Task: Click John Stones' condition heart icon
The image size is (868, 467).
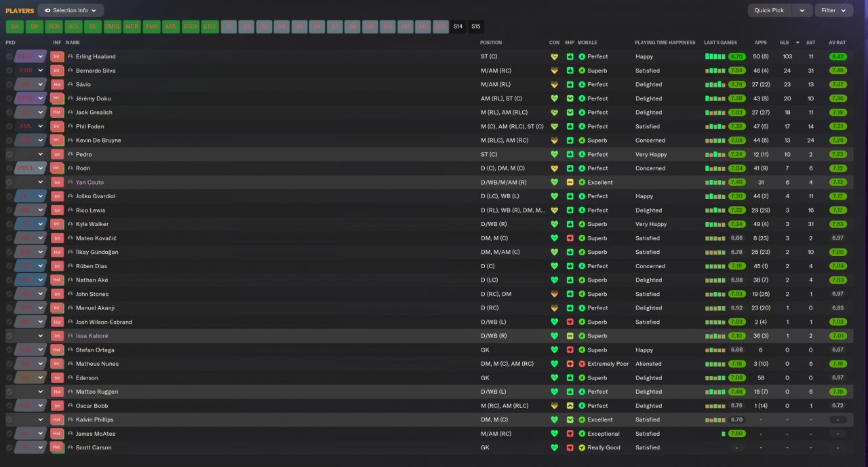Action: point(554,294)
